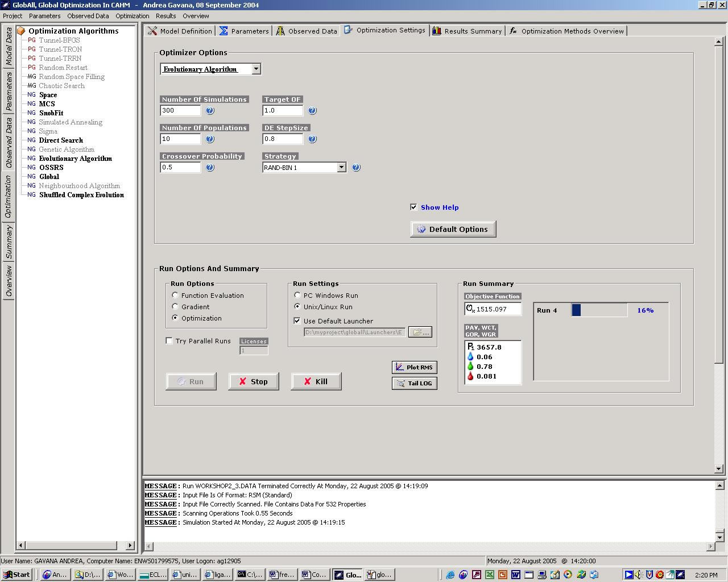728x582 pixels.
Task: Select Shuffled Complex Evolution in algorithm tree
Action: (81, 195)
